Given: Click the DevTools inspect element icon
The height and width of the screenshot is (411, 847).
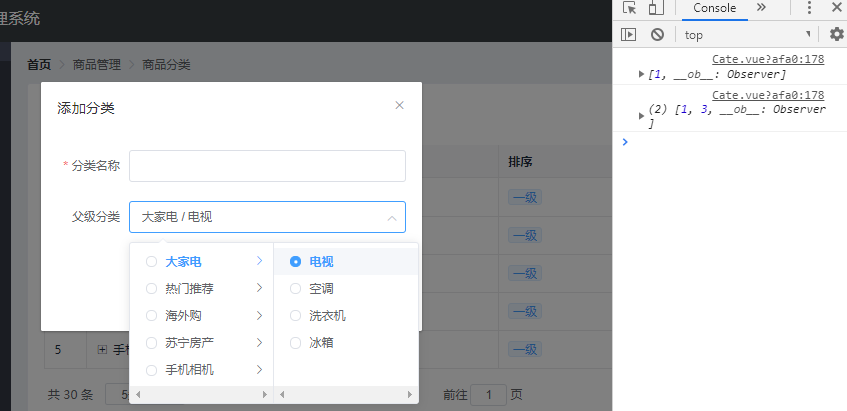Looking at the screenshot, I should [x=629, y=8].
